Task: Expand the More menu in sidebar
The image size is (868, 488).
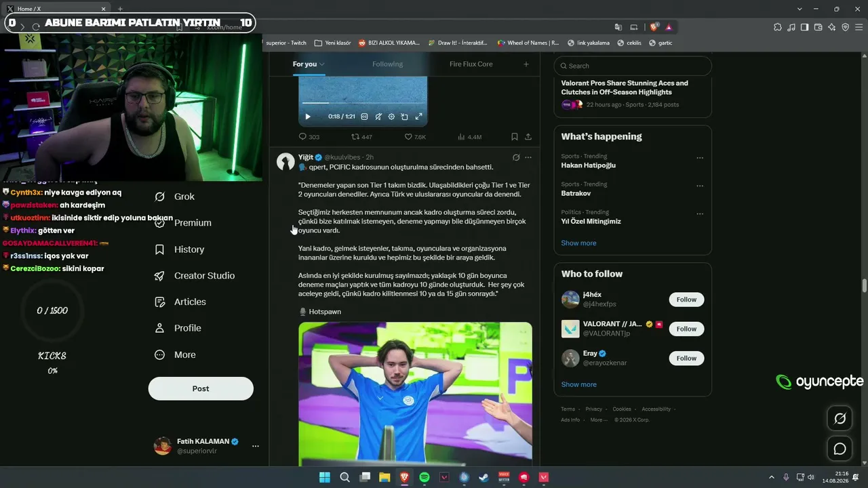Action: point(175,354)
